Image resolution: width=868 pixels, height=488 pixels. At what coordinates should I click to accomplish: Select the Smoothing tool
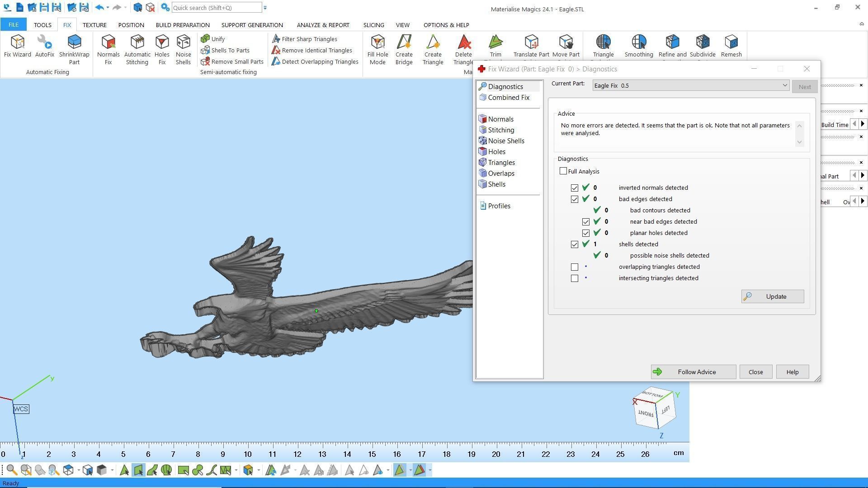coord(638,43)
